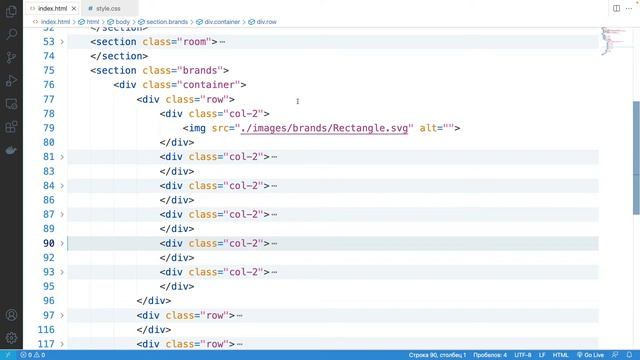Click the "brands" class value on line 75
The image size is (640, 360).
200,71
